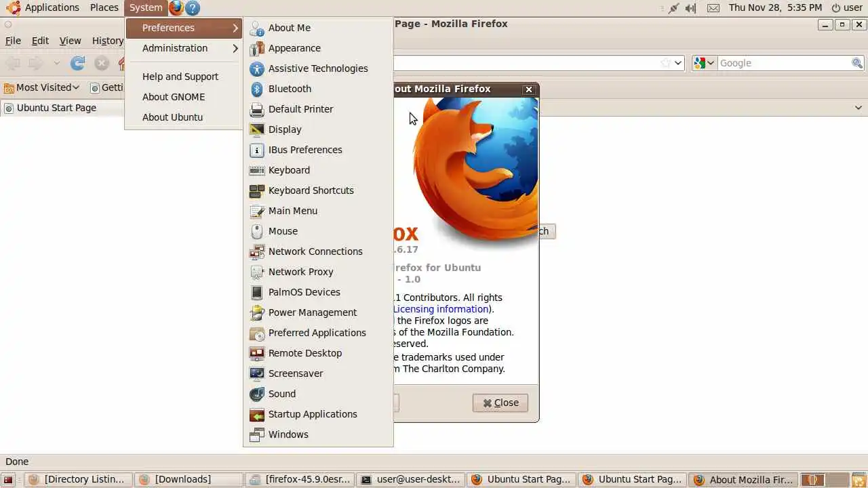Open the URL bar history dropdown

(x=678, y=63)
